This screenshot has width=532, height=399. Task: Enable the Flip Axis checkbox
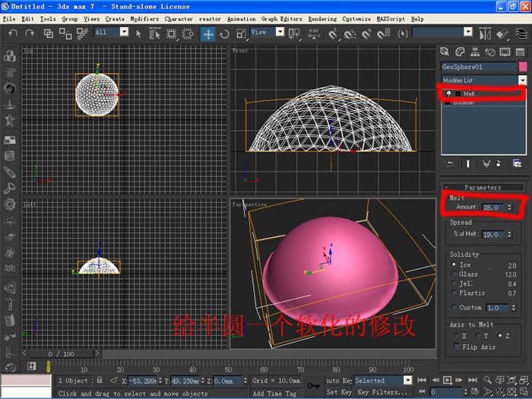(457, 347)
